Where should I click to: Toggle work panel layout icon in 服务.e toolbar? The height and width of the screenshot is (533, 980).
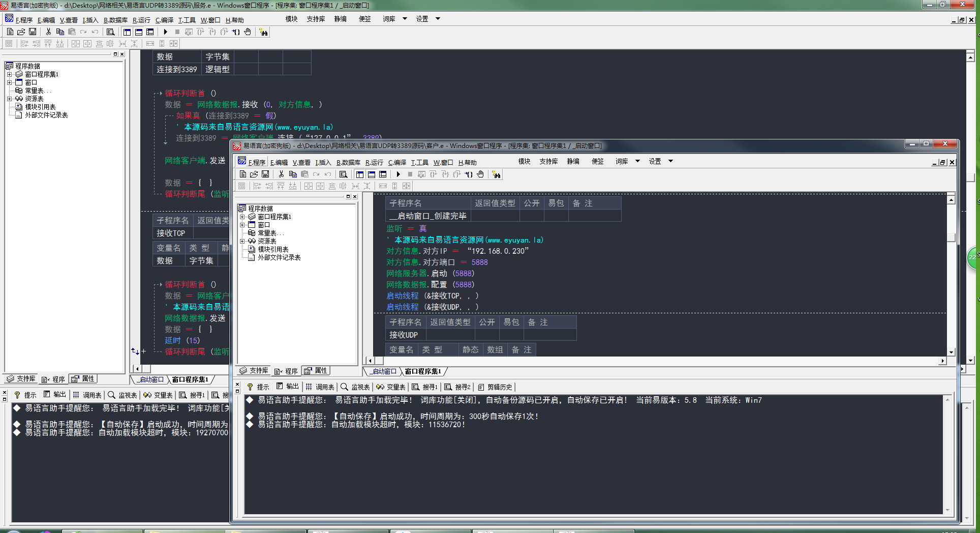[127, 32]
